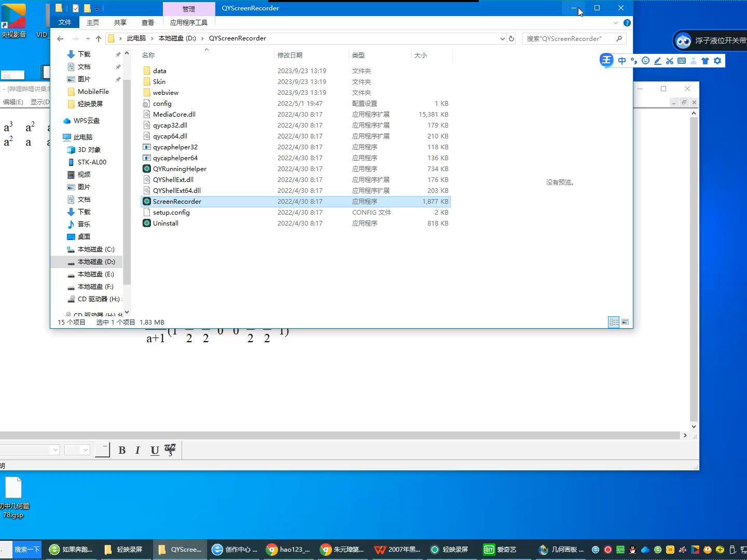This screenshot has height=560, width=747.
Task: Click the IME round logo icon
Action: tap(606, 60)
